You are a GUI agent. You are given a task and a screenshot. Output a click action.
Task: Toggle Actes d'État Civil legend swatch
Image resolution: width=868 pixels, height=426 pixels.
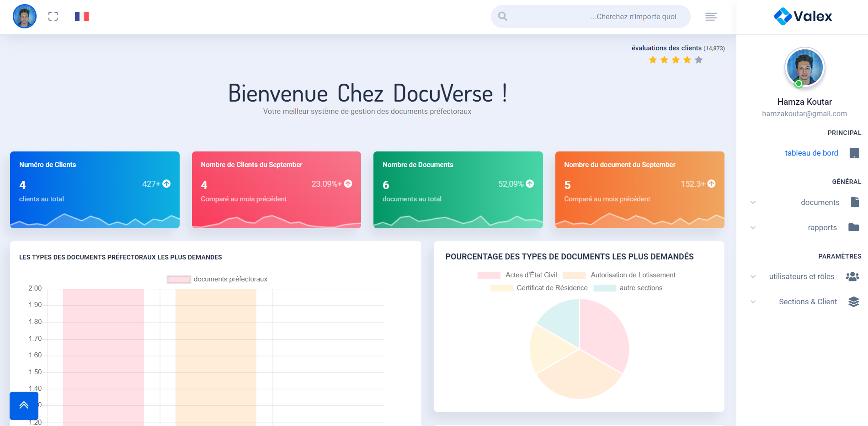(489, 275)
